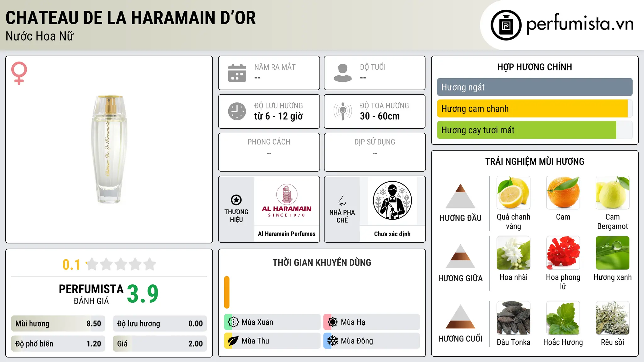The width and height of the screenshot is (644, 362).
Task: Click the person icon beside Độ tuổi
Action: [x=343, y=73]
